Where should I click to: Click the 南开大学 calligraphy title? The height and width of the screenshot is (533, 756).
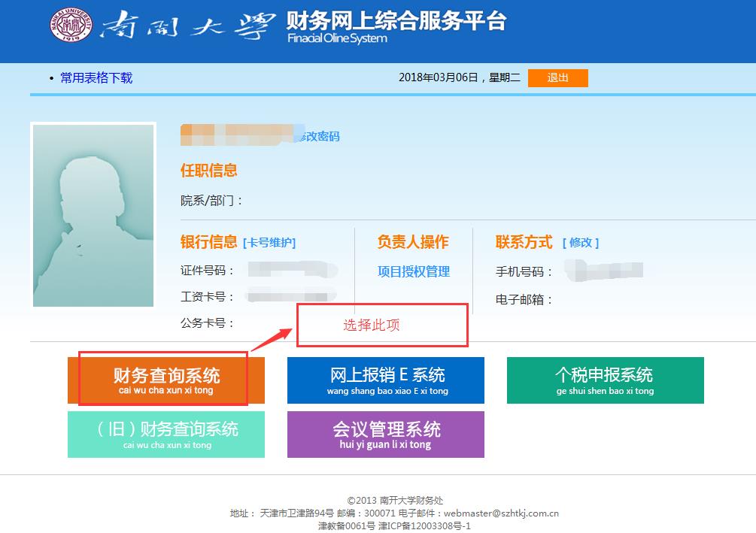coord(186,29)
